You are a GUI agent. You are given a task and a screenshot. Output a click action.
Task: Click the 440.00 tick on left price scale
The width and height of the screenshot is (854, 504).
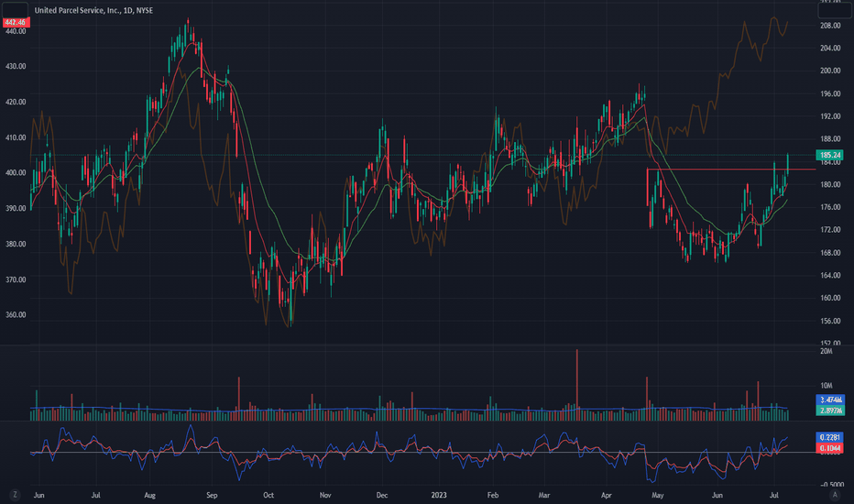pyautogui.click(x=16, y=31)
